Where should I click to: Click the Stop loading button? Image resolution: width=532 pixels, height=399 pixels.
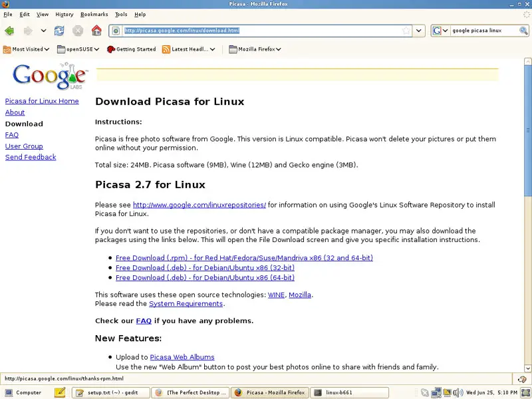[78, 31]
